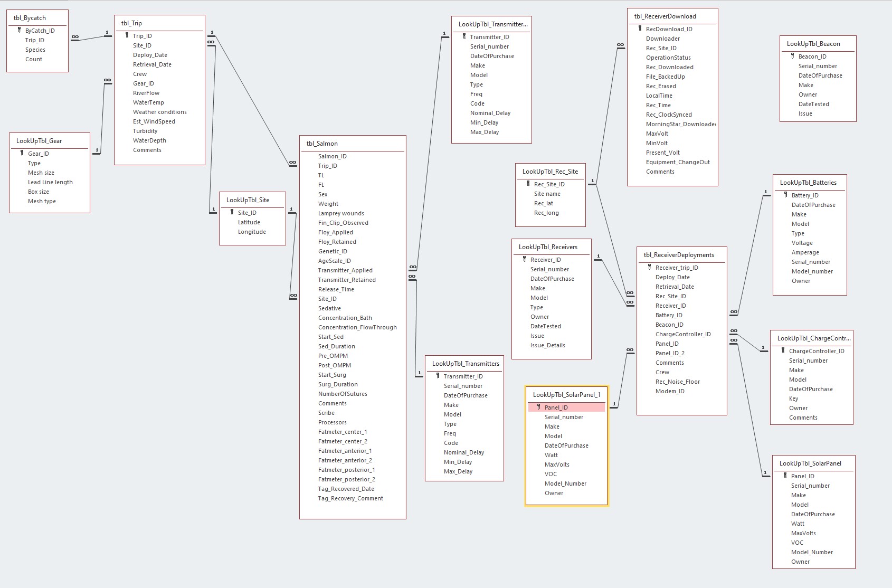Select MorningStar_Downloaded field in tbl_ReceiverDownload

(680, 124)
